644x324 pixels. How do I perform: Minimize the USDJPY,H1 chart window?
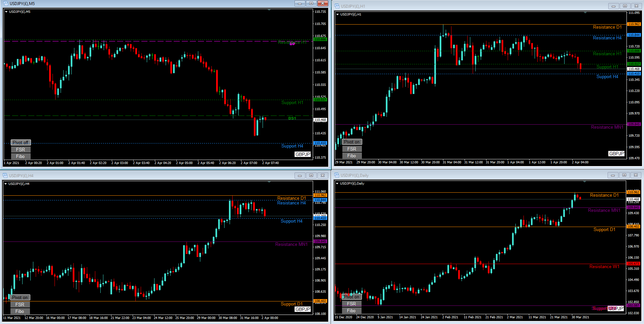tap(613, 6)
